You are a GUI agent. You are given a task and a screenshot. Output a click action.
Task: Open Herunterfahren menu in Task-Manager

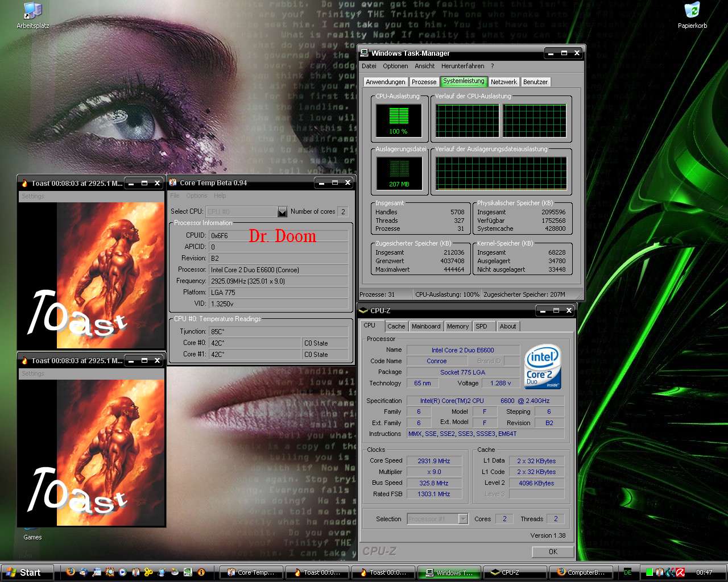click(x=463, y=66)
